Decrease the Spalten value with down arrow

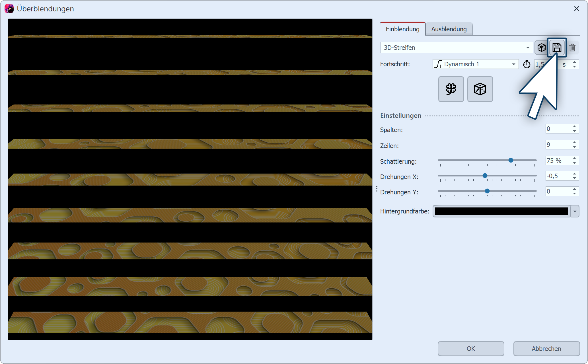tap(575, 131)
